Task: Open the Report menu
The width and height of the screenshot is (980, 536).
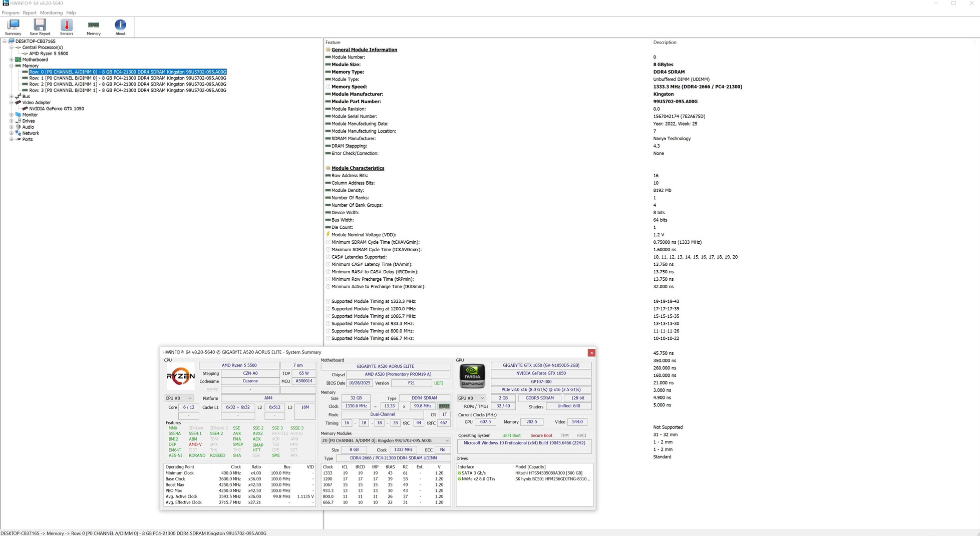Action: [x=30, y=13]
